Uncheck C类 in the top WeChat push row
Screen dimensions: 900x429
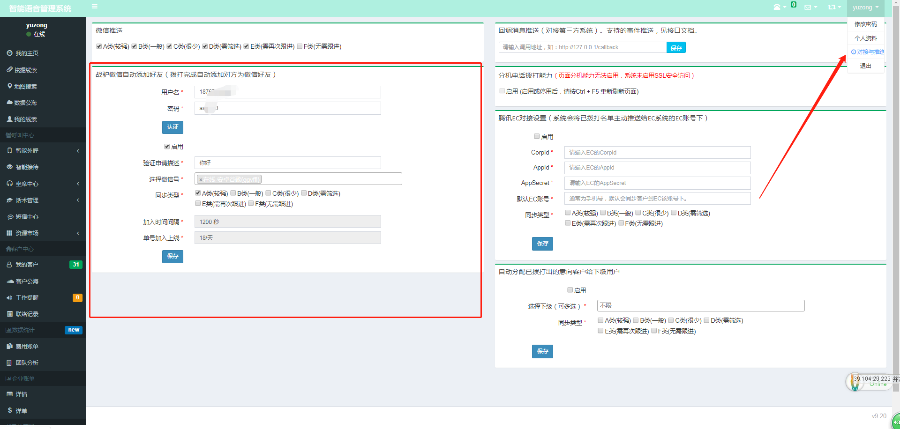coord(169,46)
